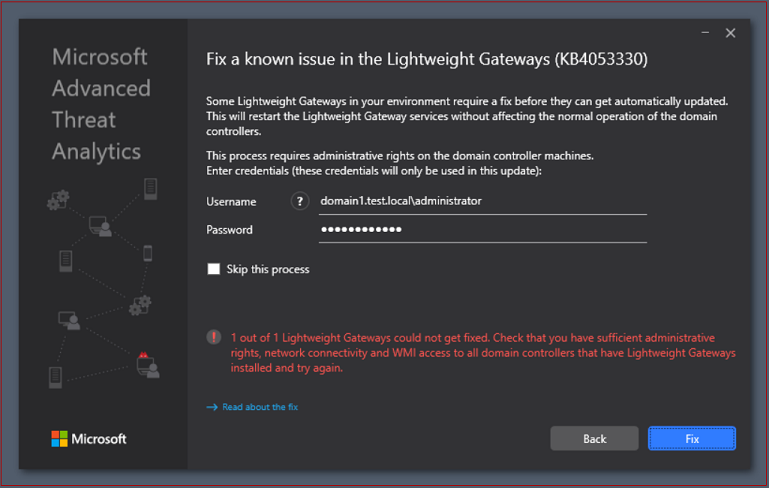The image size is (769, 488).
Task: Click the Username help question mark icon
Action: point(300,201)
